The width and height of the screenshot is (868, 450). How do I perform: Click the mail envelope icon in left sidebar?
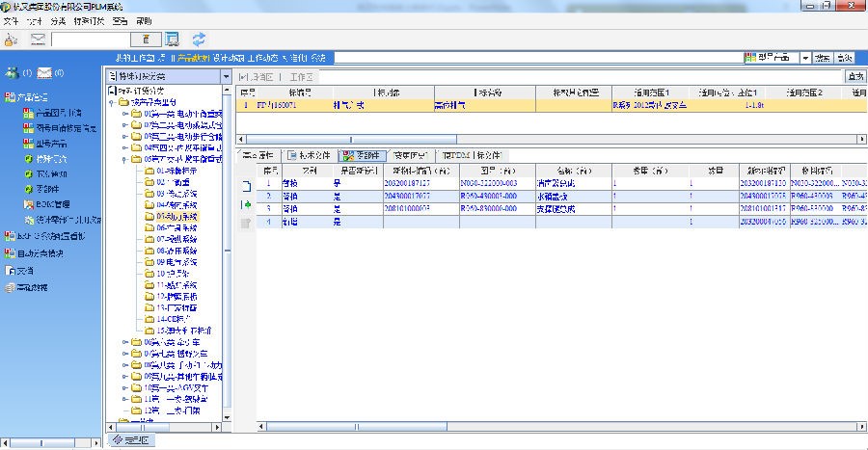pos(43,73)
